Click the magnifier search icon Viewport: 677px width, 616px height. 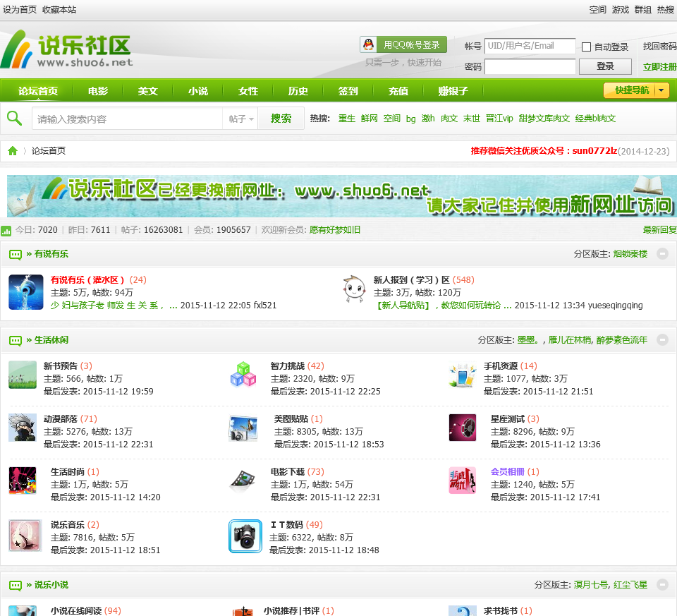tap(14, 118)
